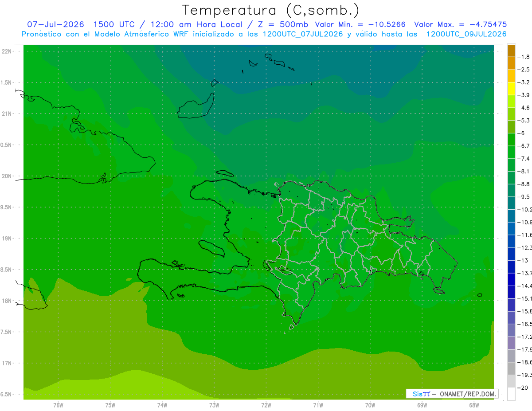This screenshot has width=532, height=411.
Task: Click the ONAMET/REP.DOM. logo box
Action: [x=452, y=394]
